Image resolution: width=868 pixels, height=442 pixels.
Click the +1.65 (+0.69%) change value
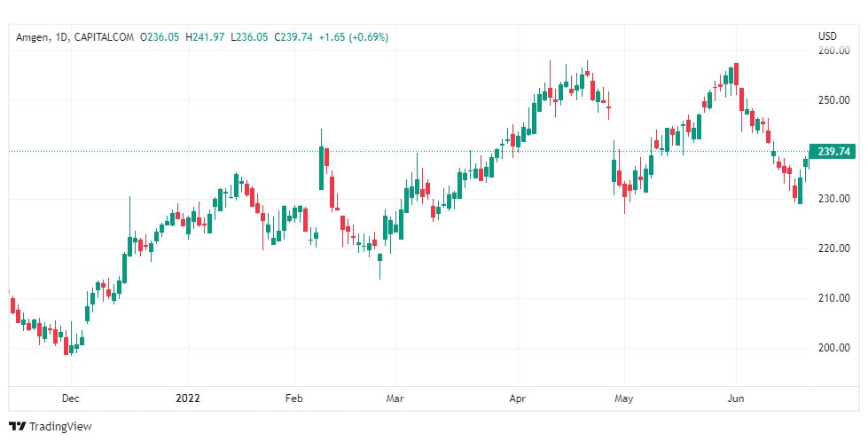click(354, 37)
